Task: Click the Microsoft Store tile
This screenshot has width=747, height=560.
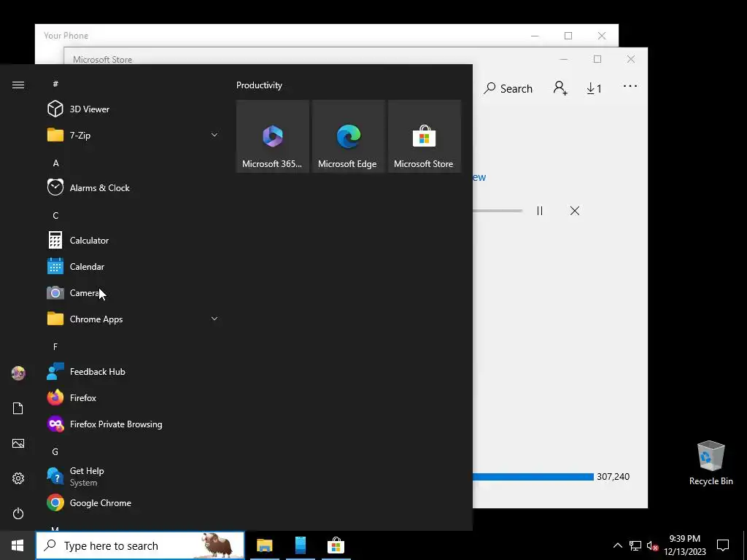Action: point(425,136)
